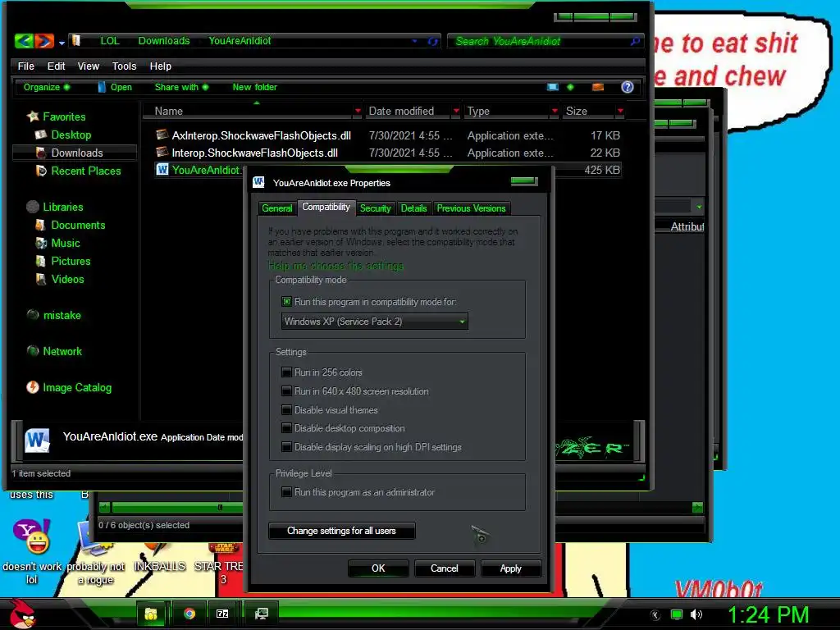The width and height of the screenshot is (840, 630).
Task: Switch to the General tab
Action: [x=277, y=208]
